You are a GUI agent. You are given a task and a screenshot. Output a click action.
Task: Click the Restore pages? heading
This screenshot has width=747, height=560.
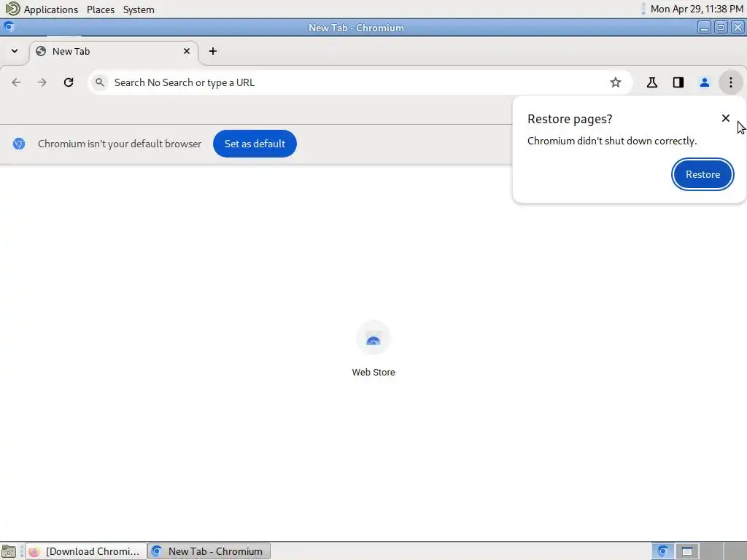tap(570, 119)
